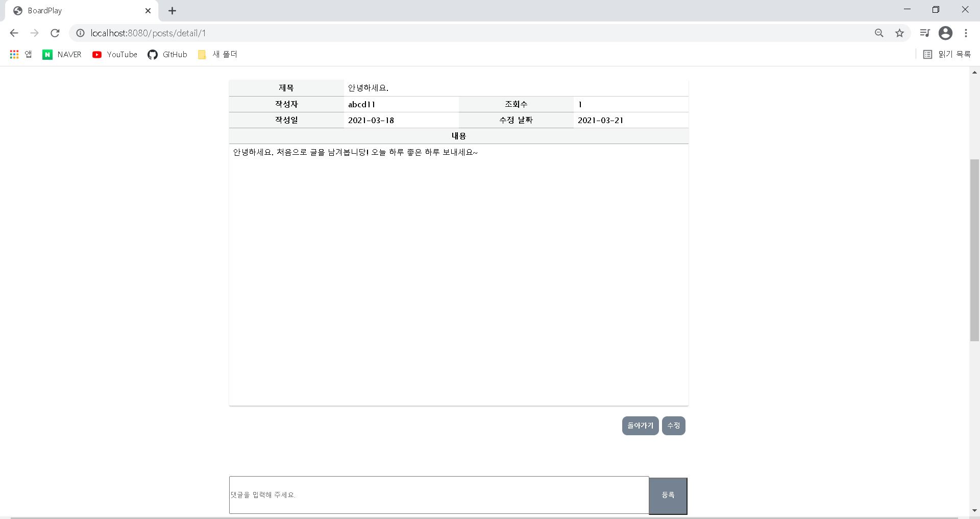
Task: Open the profile avatar icon
Action: pos(946,33)
